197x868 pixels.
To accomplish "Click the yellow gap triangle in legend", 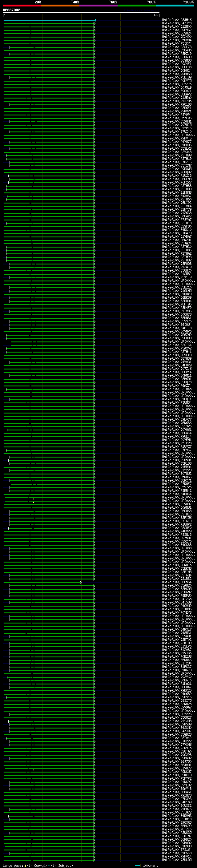I will tap(25, 865).
